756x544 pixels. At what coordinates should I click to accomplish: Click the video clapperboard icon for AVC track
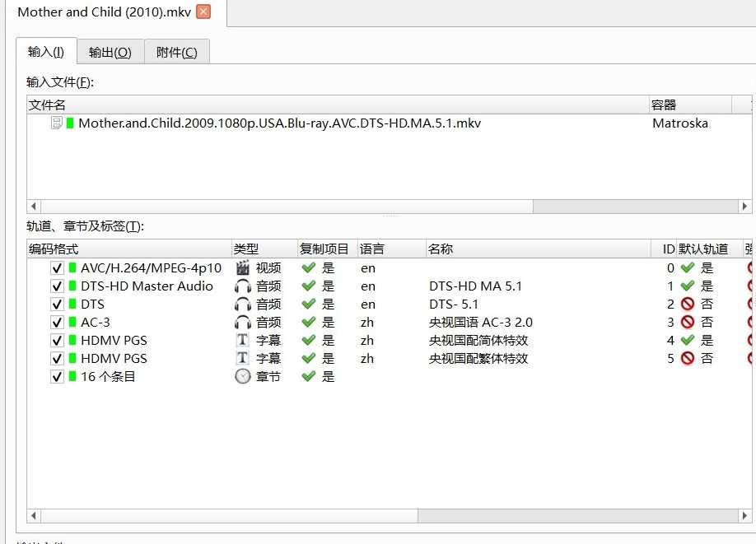(242, 267)
